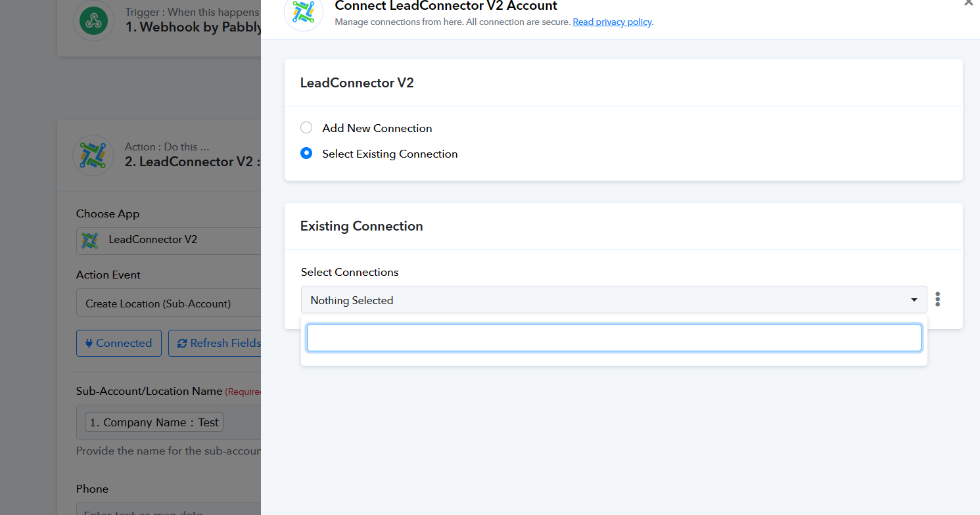Open the Choose App LeadConnector V2 selector

tap(168, 240)
